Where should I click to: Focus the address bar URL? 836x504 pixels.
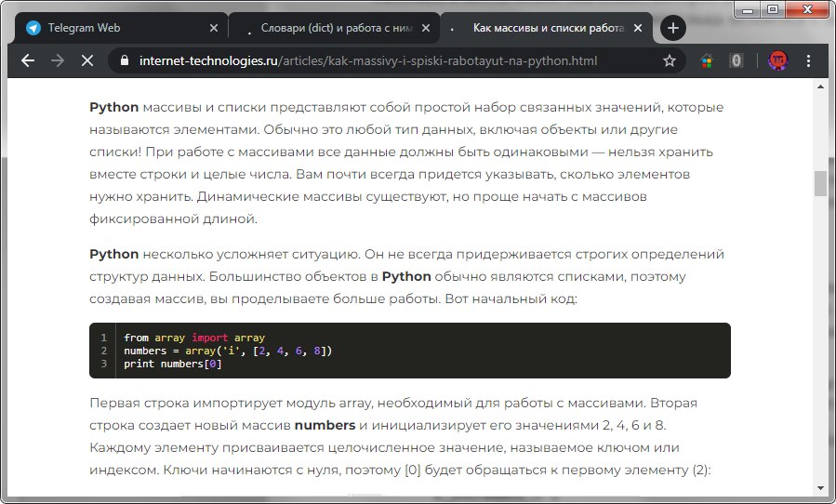pyautogui.click(x=368, y=60)
